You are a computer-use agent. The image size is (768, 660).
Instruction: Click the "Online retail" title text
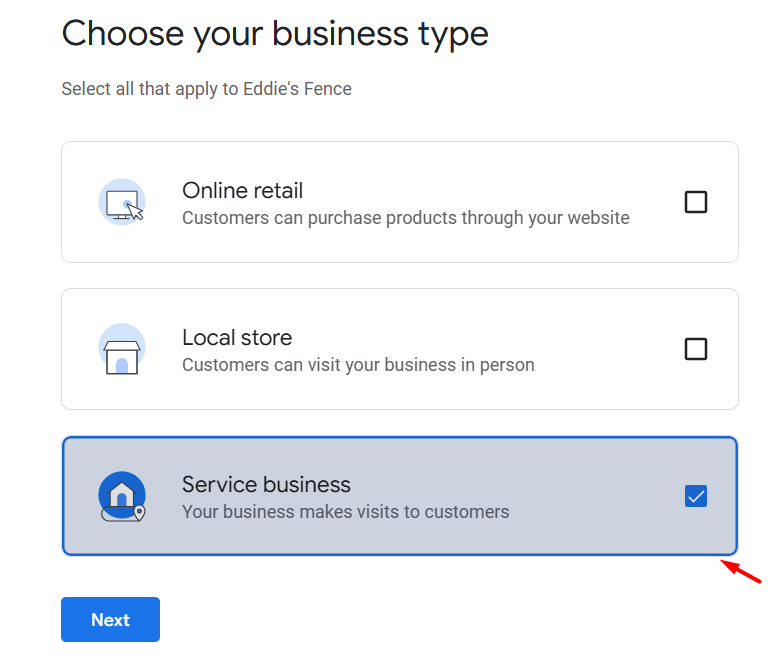(x=242, y=190)
